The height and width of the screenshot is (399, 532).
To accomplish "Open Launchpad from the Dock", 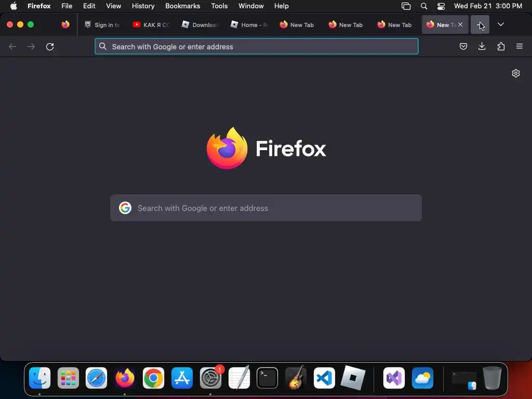I will tap(68, 378).
